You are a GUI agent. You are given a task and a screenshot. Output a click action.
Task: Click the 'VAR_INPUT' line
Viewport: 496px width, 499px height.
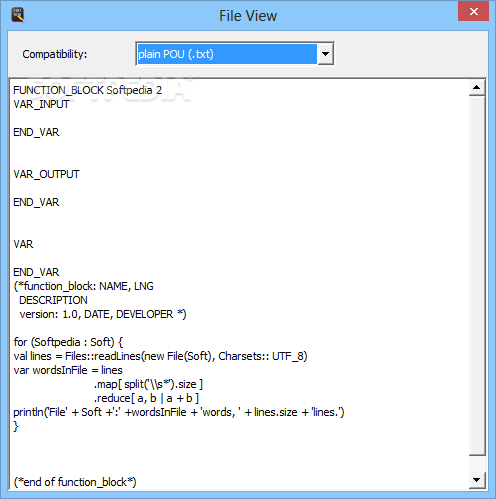pos(41,104)
